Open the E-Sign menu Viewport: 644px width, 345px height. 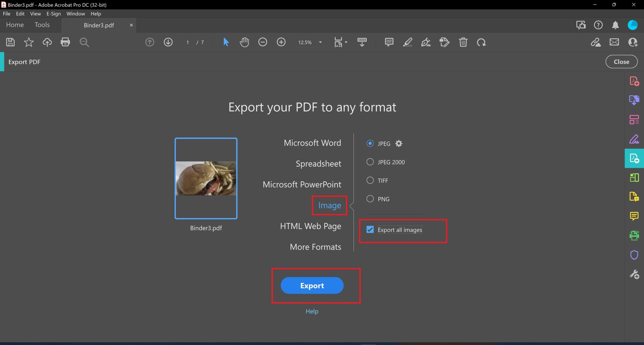[54, 14]
